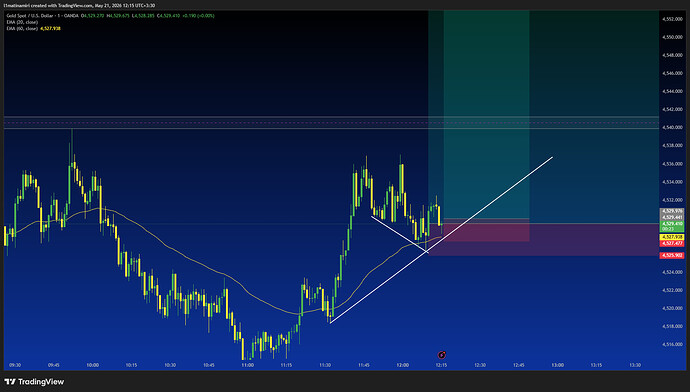690x392 pixels.
Task: Click the 4,536.000 price scale label
Action: click(673, 164)
